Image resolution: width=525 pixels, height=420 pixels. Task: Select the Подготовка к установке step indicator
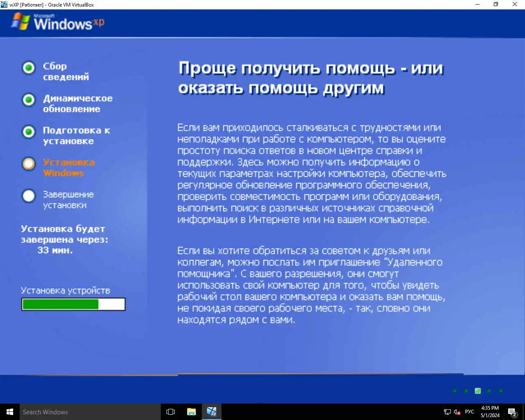[29, 132]
